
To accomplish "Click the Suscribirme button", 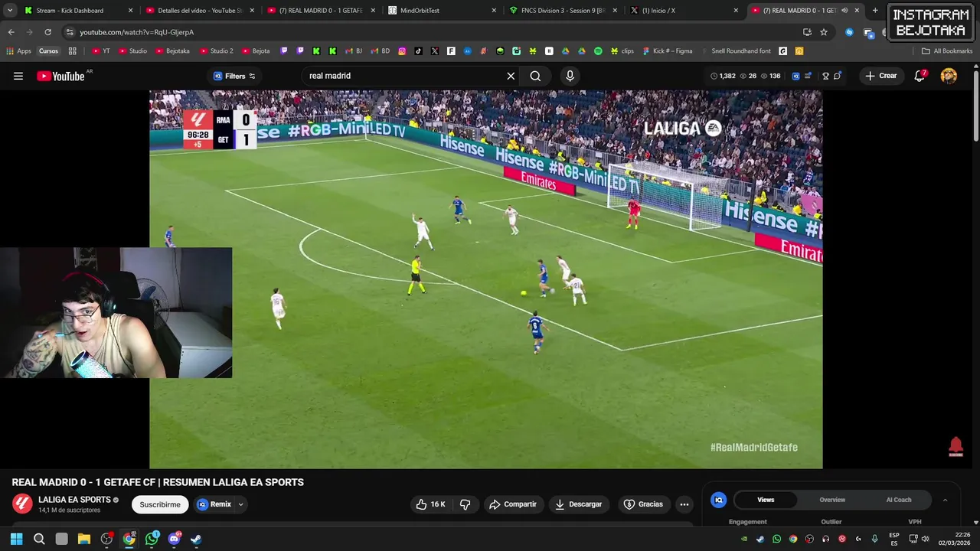I will (x=160, y=504).
